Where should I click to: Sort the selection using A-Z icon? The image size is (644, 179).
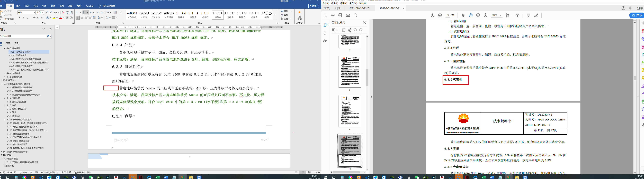[115, 13]
